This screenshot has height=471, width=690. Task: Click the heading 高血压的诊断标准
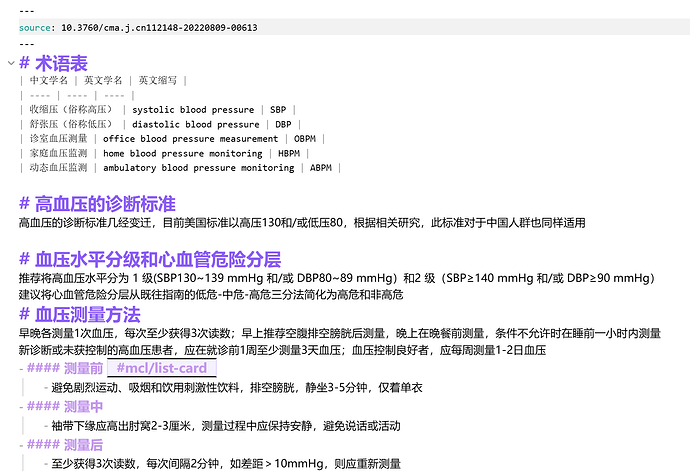click(x=105, y=204)
